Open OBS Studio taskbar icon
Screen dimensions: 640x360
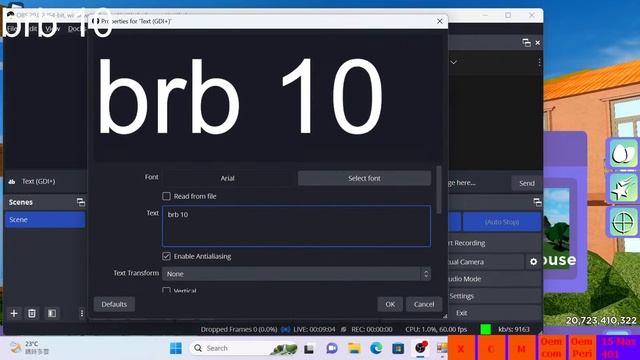pyautogui.click(x=420, y=348)
